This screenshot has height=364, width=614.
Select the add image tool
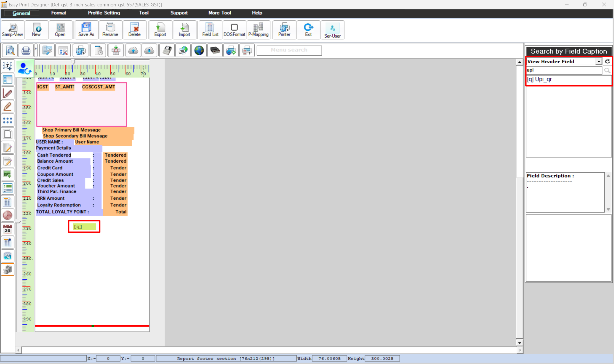[7, 174]
